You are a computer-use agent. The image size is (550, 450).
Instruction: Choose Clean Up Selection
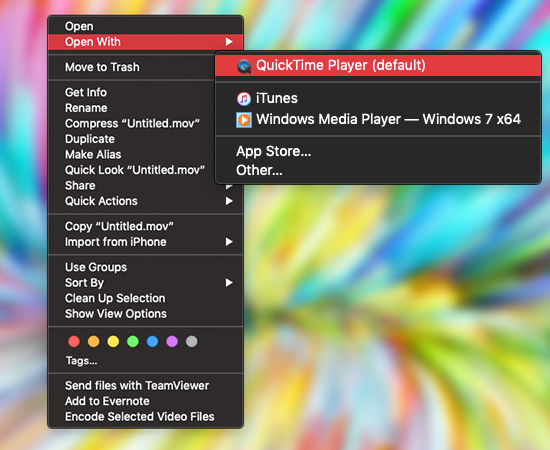pyautogui.click(x=146, y=298)
